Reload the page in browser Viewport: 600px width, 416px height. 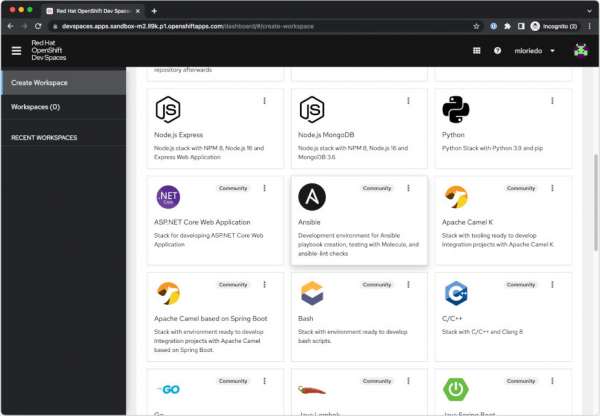click(x=38, y=26)
